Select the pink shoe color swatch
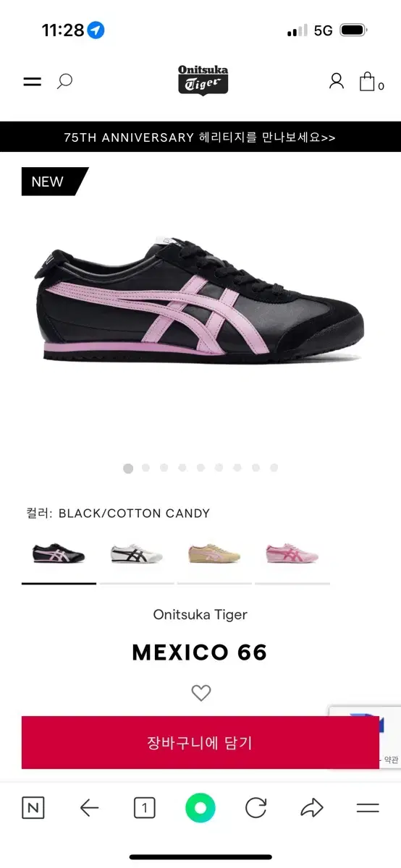 tap(292, 555)
